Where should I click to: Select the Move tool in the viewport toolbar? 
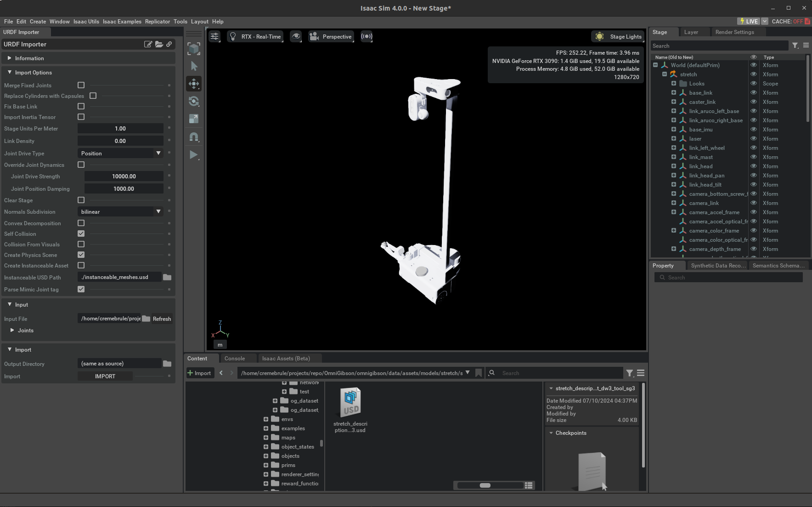coord(194,84)
